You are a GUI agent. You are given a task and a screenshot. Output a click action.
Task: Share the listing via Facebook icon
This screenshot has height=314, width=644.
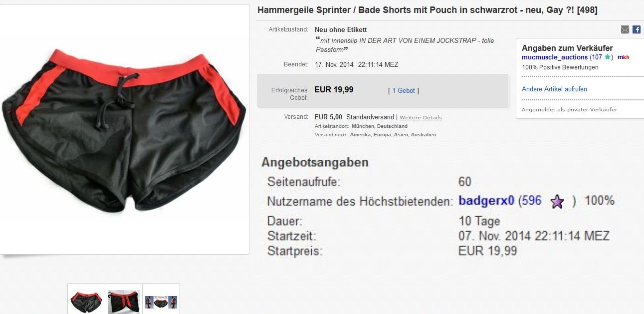point(637,29)
